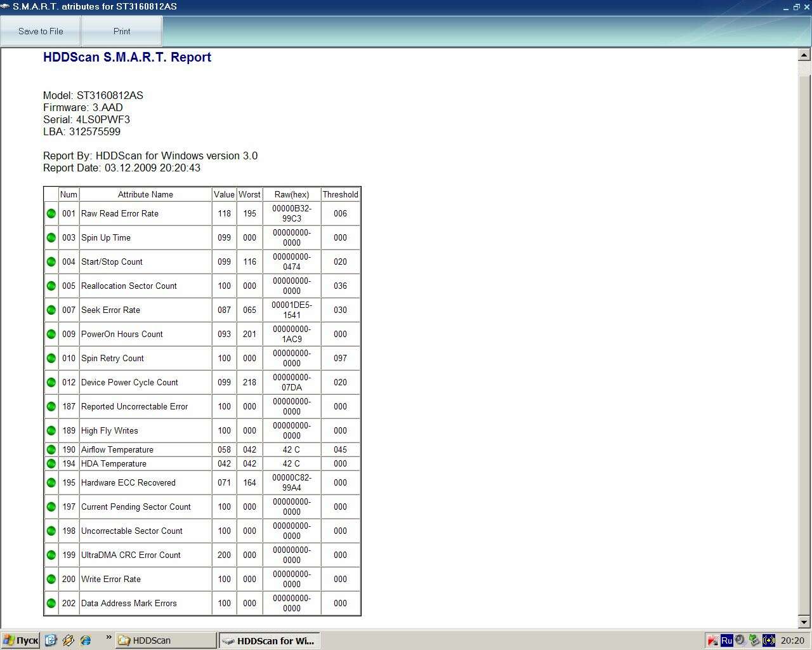Click the UltraDMA CRC Error Count status icon
The height and width of the screenshot is (650, 812).
pyautogui.click(x=51, y=555)
